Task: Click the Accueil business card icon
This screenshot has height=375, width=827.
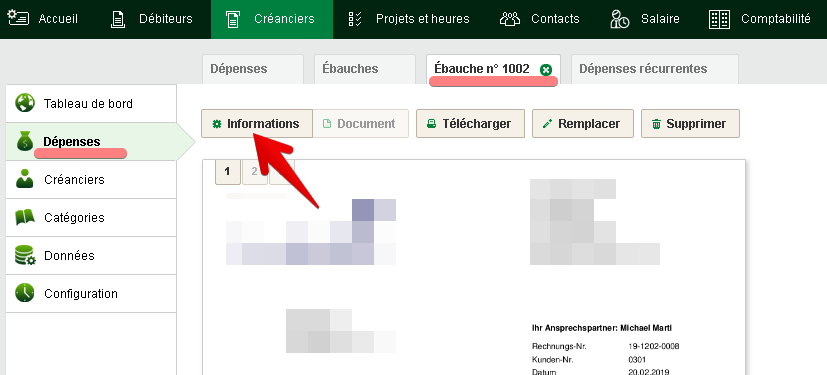Action: pyautogui.click(x=18, y=18)
